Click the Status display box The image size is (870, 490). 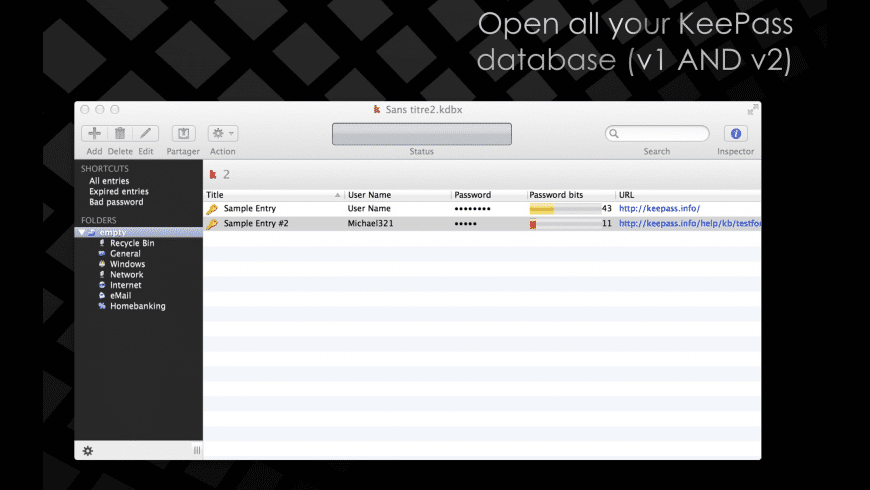point(422,134)
